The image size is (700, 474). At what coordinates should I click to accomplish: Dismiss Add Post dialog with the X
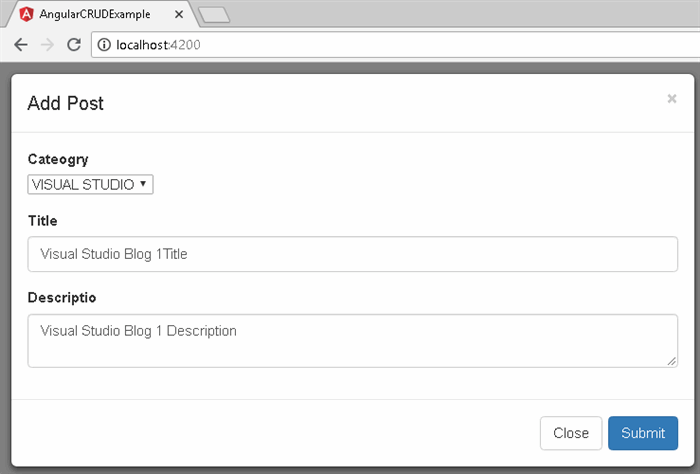tap(672, 99)
